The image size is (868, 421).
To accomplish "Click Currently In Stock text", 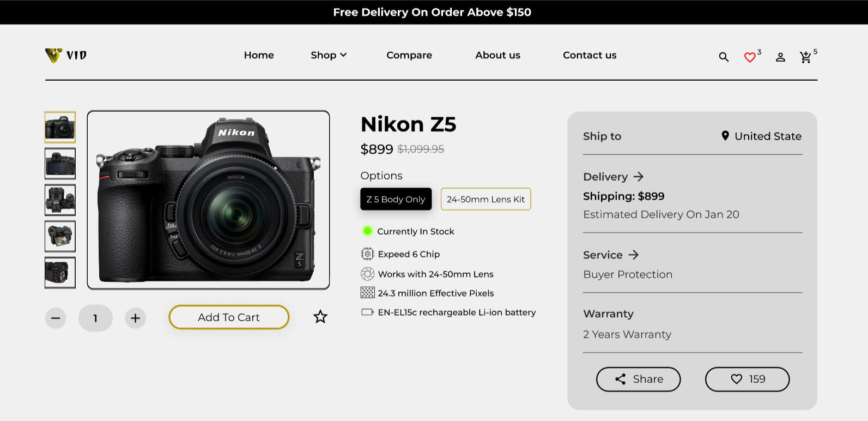I will coord(416,231).
